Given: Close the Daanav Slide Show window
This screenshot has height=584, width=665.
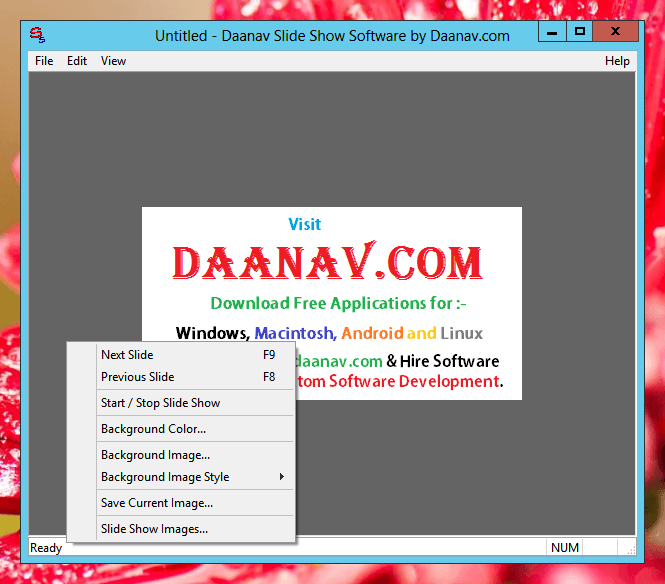Looking at the screenshot, I should click(x=615, y=32).
